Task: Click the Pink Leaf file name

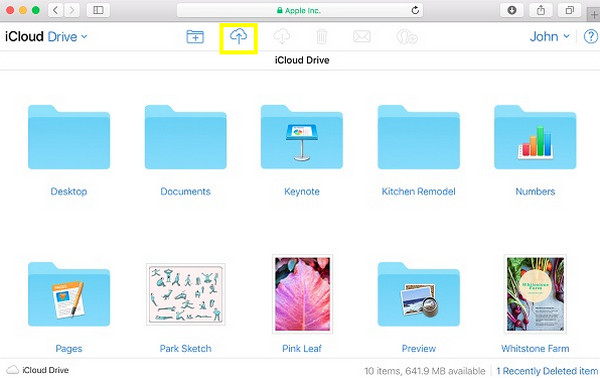Action: (x=302, y=349)
